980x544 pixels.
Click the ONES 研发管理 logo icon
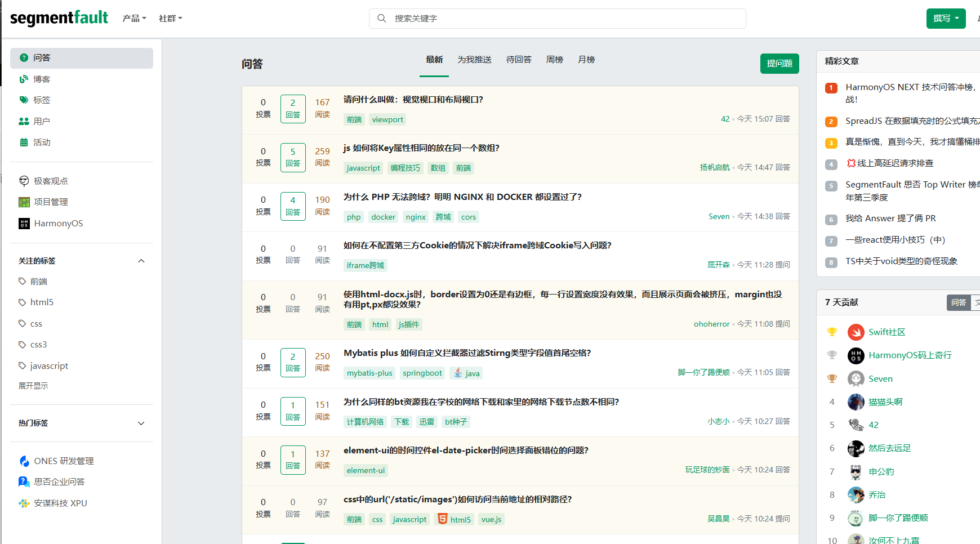click(x=24, y=461)
